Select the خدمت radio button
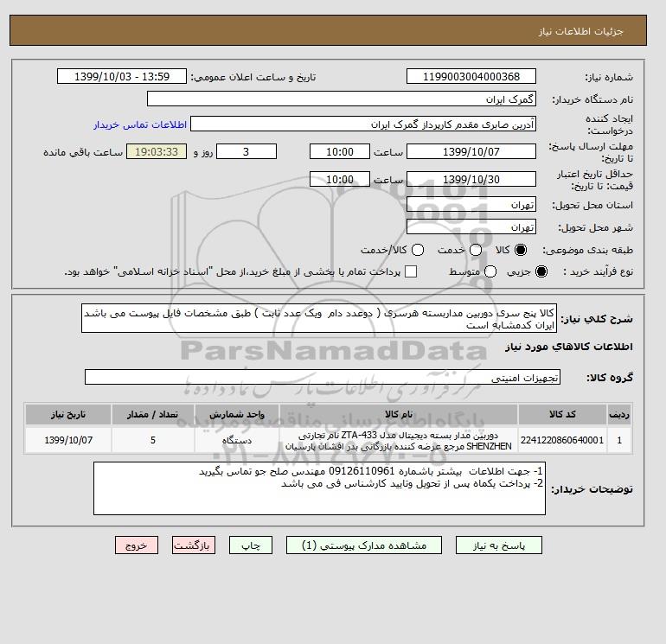The image size is (666, 644). 476,250
